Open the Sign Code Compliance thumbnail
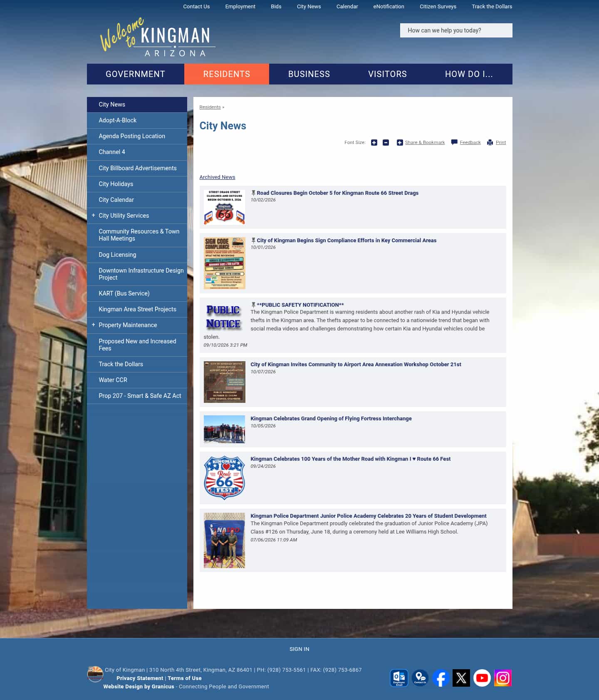This screenshot has height=700, width=599. tap(225, 263)
